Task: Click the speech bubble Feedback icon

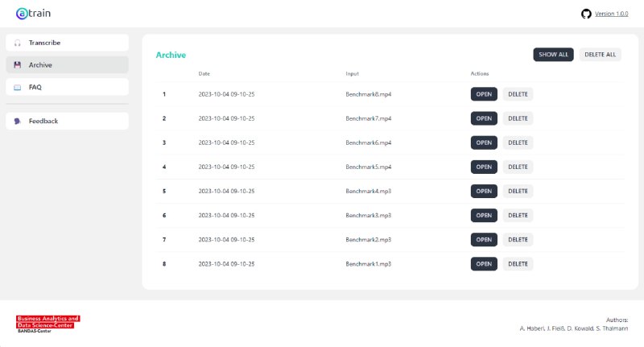Action: click(17, 121)
